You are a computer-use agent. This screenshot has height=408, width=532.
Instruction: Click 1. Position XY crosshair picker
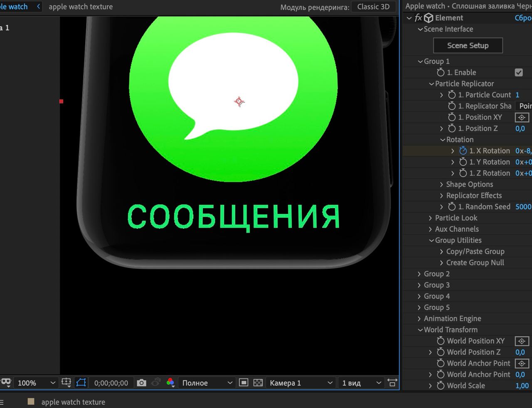[522, 117]
